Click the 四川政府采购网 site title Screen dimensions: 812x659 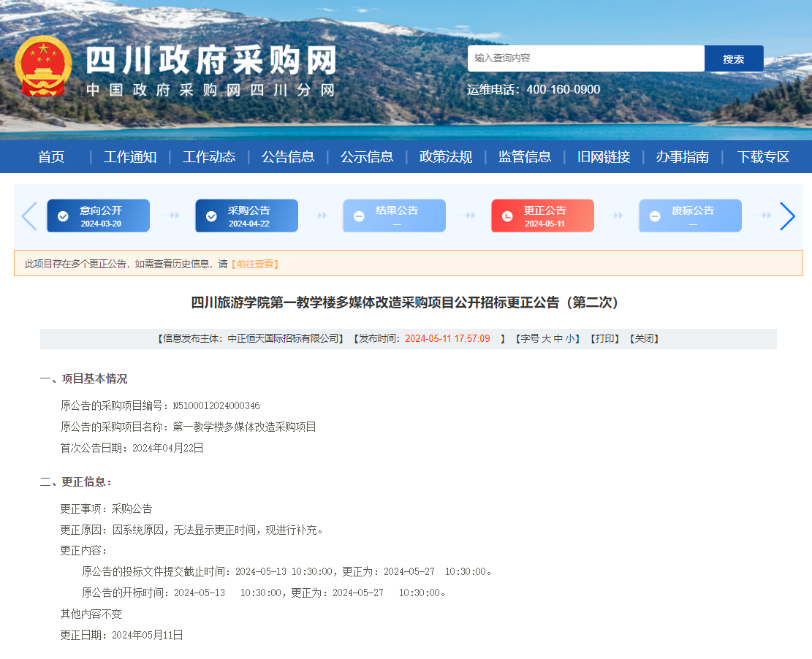pos(210,61)
